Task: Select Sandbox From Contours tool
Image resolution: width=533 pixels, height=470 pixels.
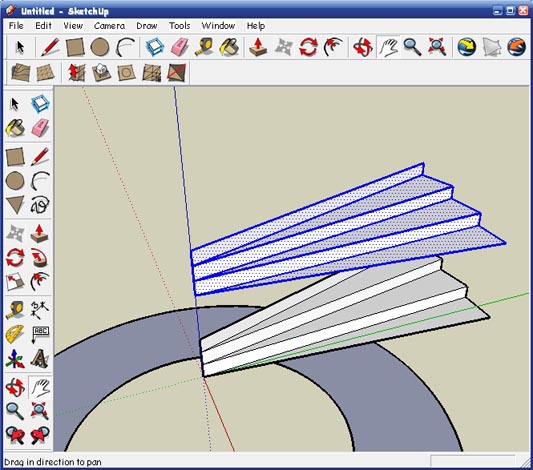Action: (x=20, y=72)
